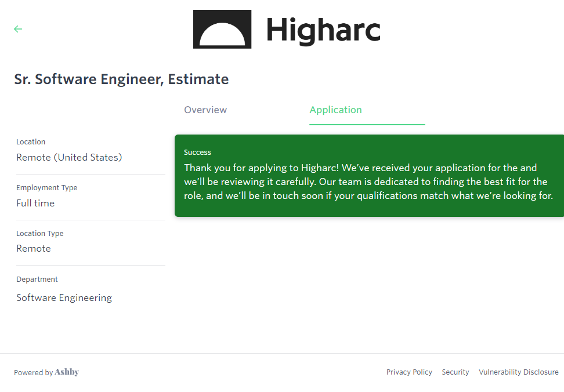Click the green back arrow

[18, 29]
